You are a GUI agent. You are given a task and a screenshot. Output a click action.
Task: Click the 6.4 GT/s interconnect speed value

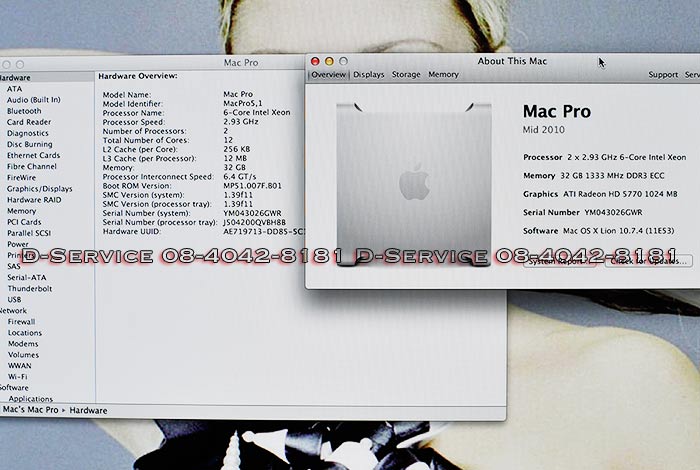point(240,177)
